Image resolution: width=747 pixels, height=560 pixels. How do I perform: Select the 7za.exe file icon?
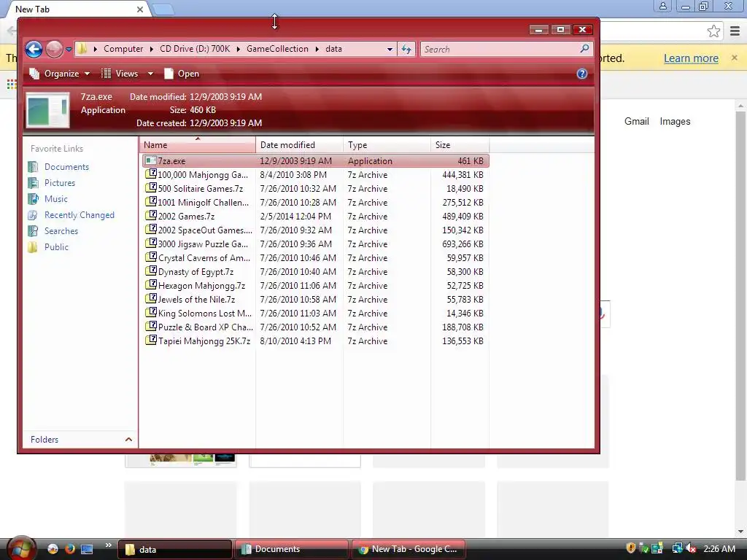pyautogui.click(x=150, y=160)
